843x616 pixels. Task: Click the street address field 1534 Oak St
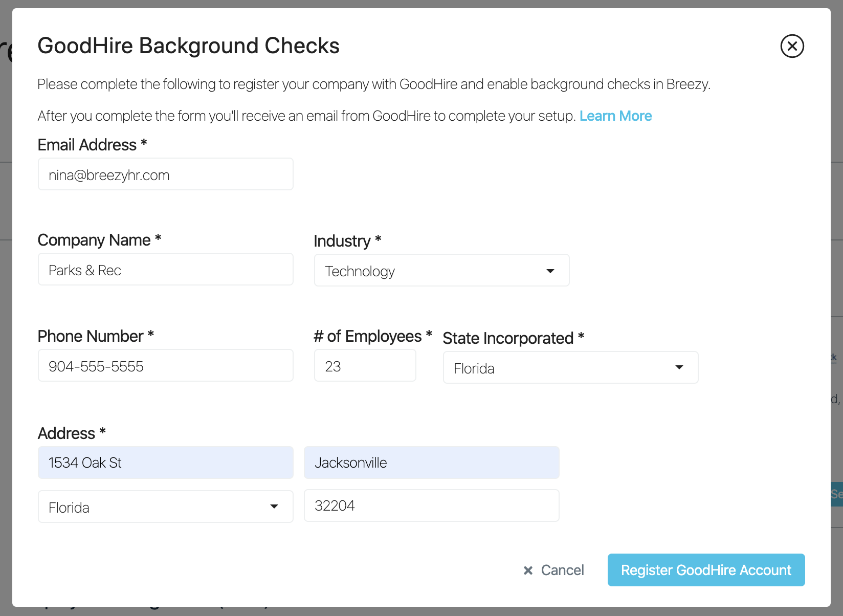[165, 463]
